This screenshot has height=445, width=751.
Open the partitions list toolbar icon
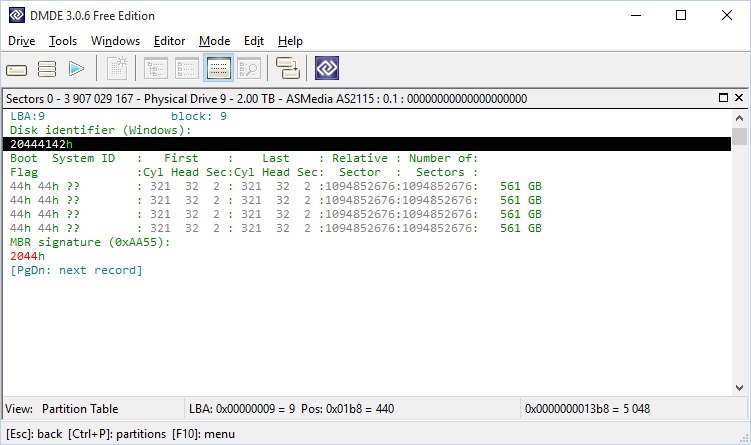tap(47, 69)
